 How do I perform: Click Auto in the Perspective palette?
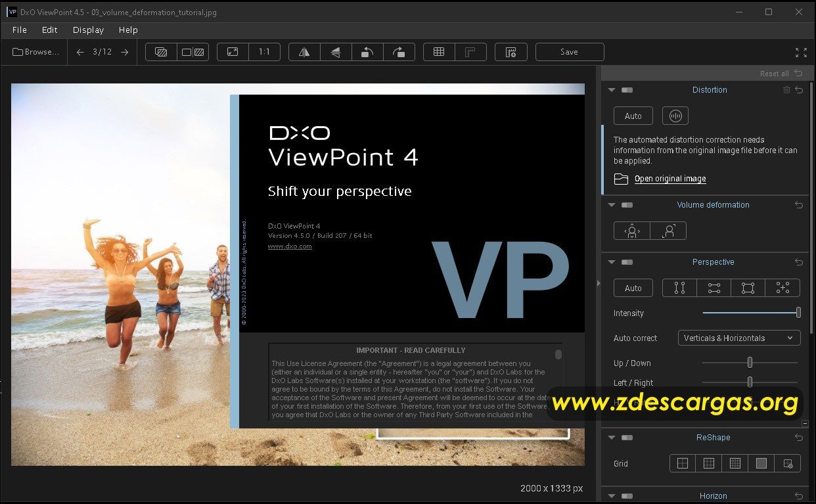tap(633, 288)
